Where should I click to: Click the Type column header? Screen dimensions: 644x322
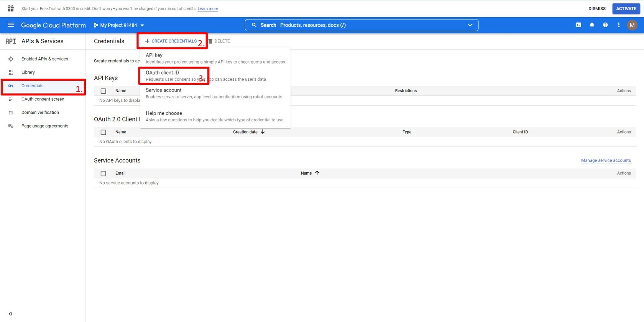tap(407, 132)
